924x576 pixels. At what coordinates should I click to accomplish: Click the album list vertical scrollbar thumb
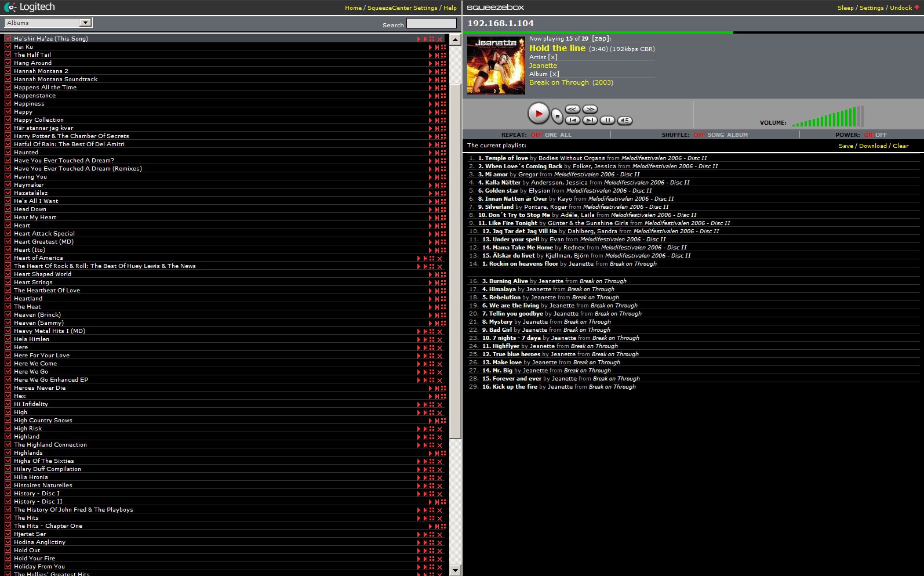click(456, 261)
